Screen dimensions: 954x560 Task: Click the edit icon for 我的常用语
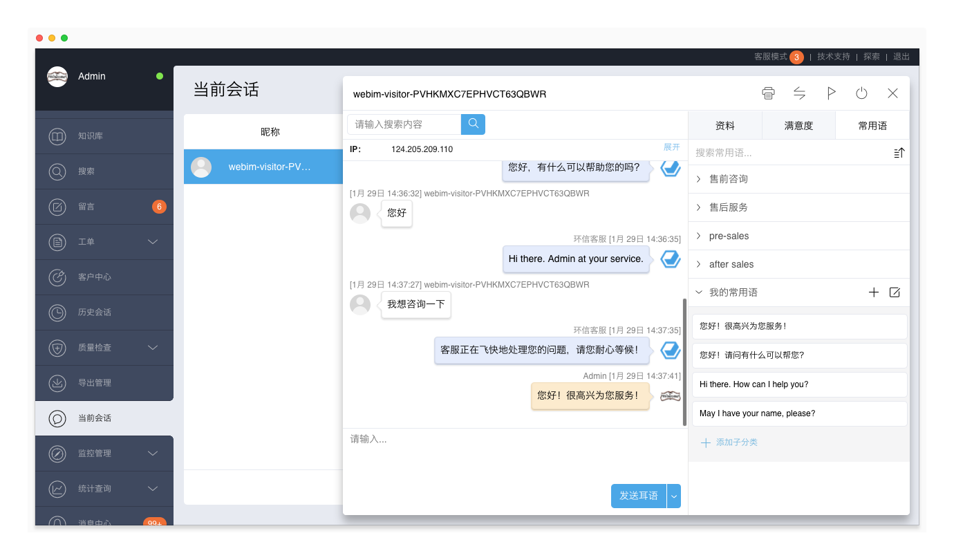(895, 292)
